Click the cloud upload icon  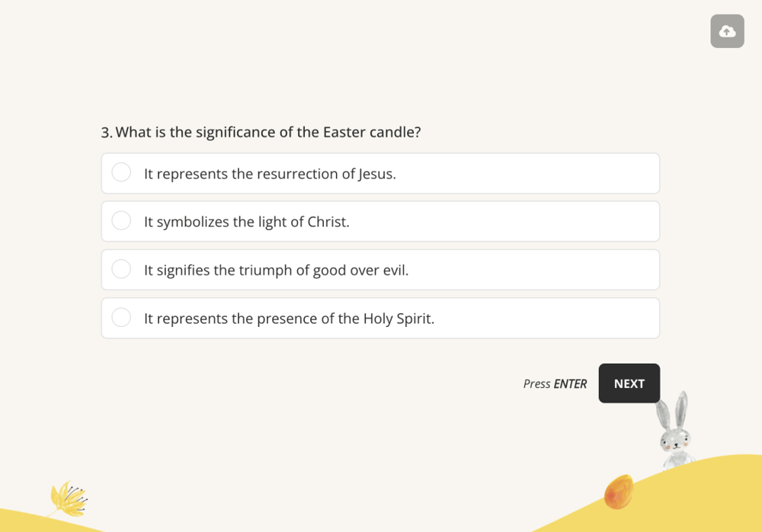click(727, 31)
